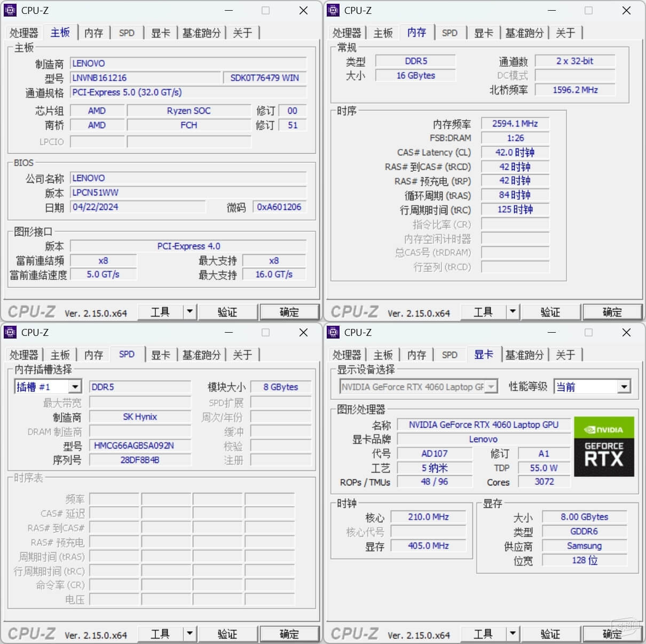Viewport: 646px width, 644px height.
Task: Click the LNVNB161216 model field
Action: coord(146,78)
